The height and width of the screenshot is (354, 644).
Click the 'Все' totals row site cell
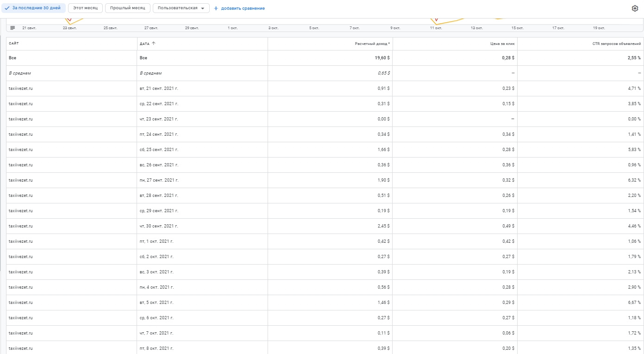pyautogui.click(x=13, y=58)
